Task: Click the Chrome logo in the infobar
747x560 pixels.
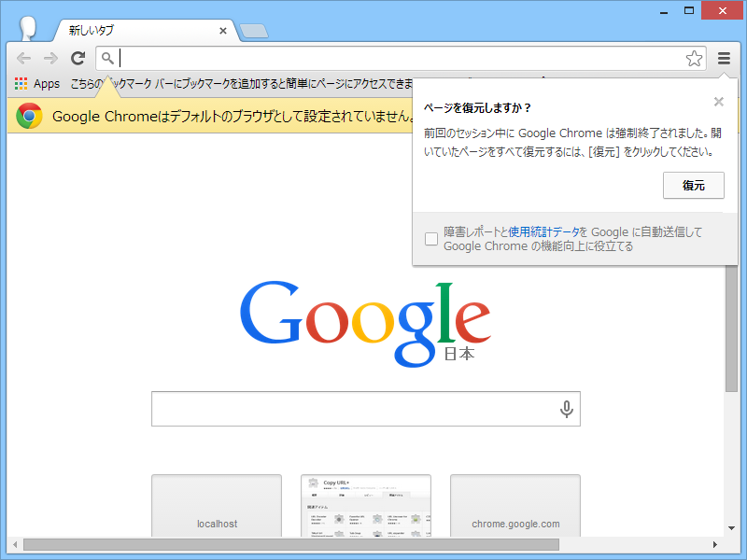Action: [29, 116]
